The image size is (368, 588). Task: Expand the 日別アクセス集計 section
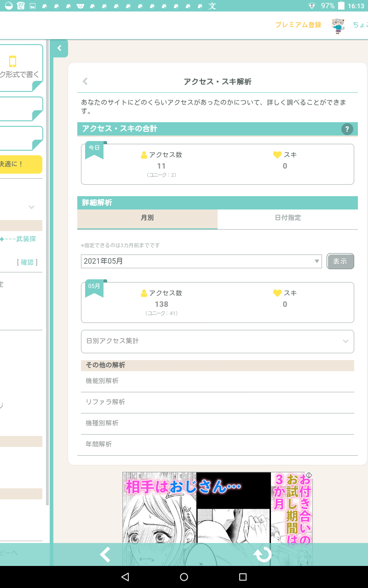click(x=217, y=341)
